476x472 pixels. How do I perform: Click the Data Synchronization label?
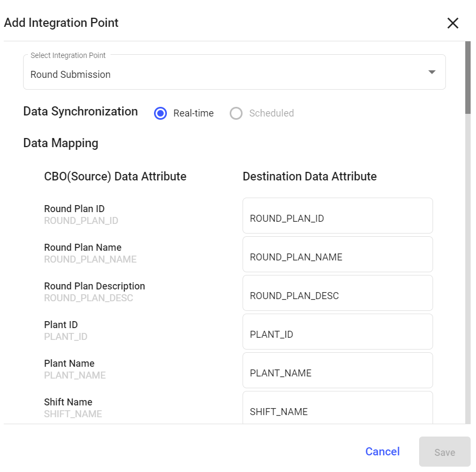[80, 112]
